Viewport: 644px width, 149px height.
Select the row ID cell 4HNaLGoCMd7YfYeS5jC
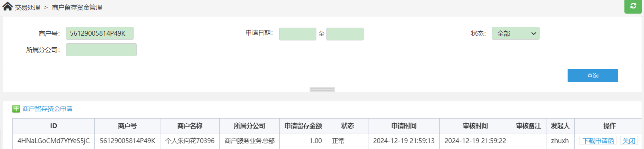[x=54, y=141]
